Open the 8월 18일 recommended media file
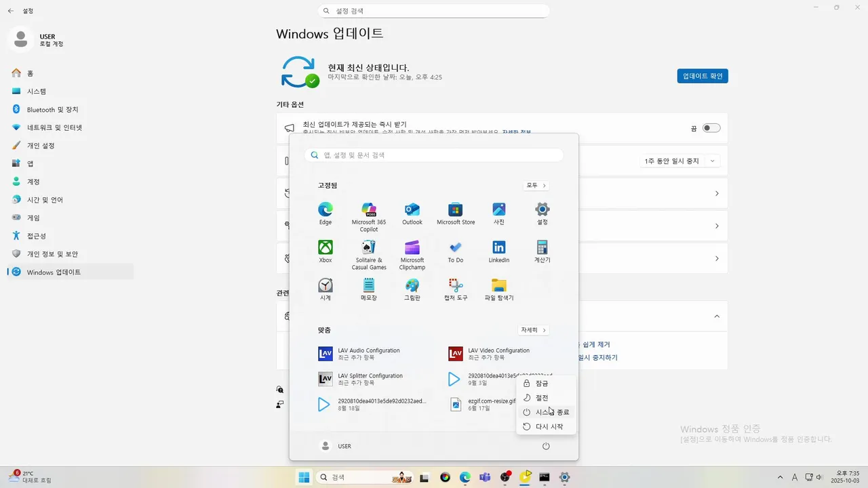This screenshot has width=868, height=488. (372, 404)
